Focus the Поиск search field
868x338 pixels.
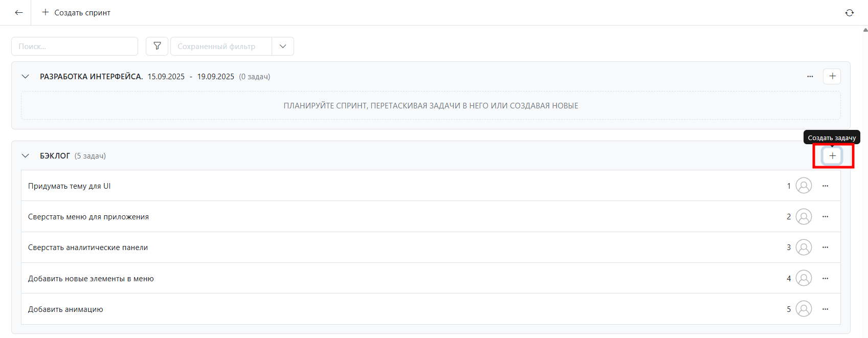pos(75,46)
